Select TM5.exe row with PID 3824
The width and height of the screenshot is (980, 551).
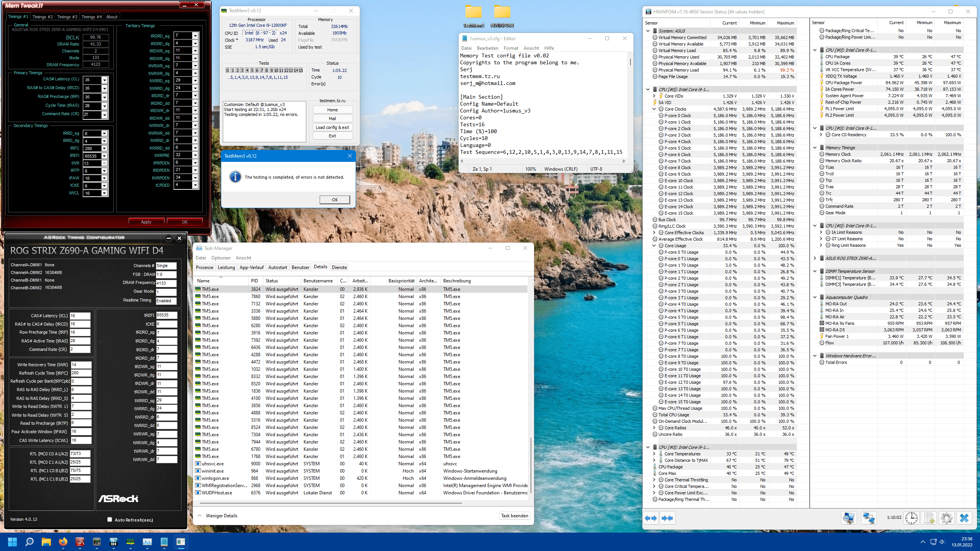click(x=361, y=289)
